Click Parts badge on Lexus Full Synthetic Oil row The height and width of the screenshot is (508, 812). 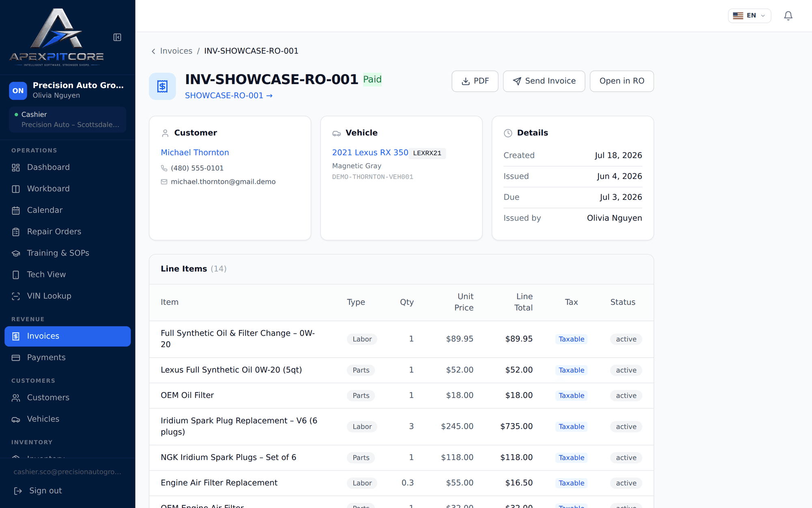(x=361, y=370)
